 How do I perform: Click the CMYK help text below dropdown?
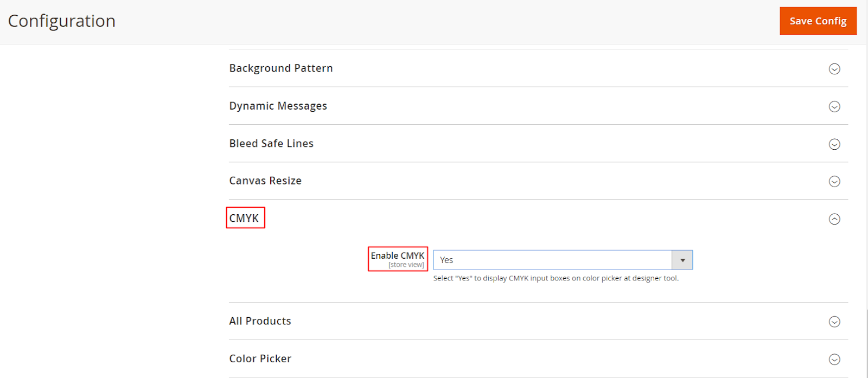556,278
